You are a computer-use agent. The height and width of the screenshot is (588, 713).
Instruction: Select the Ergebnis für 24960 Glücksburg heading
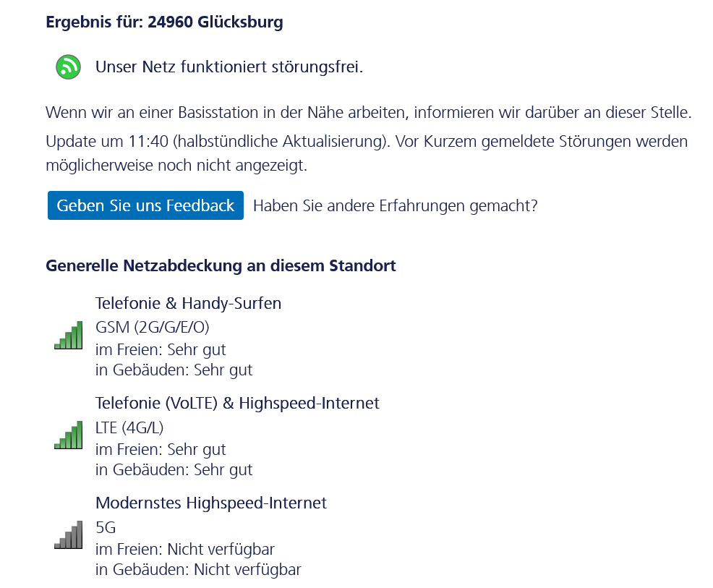tap(164, 22)
